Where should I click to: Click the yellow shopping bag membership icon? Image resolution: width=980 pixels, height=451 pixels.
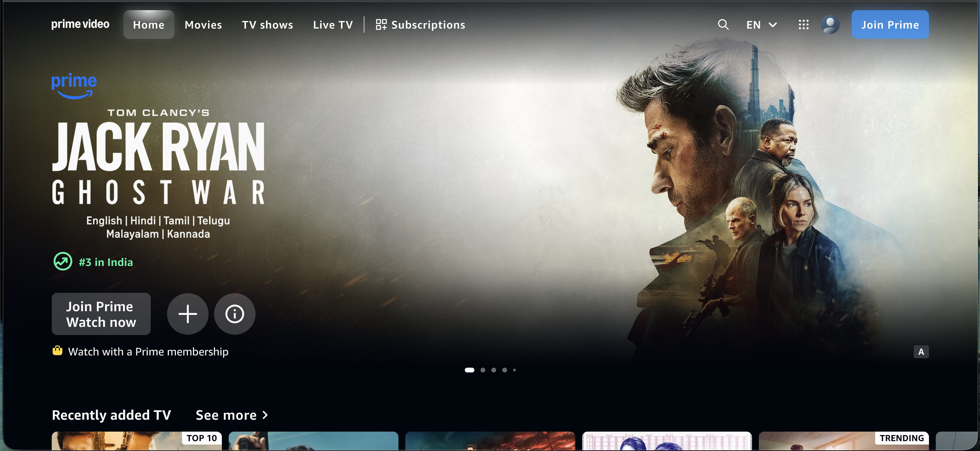pyautogui.click(x=58, y=351)
